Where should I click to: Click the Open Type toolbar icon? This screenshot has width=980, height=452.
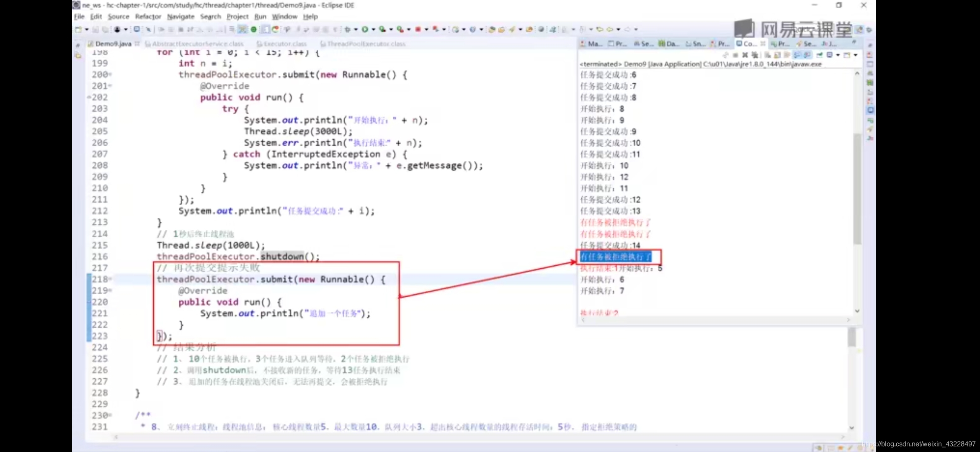[x=492, y=29]
